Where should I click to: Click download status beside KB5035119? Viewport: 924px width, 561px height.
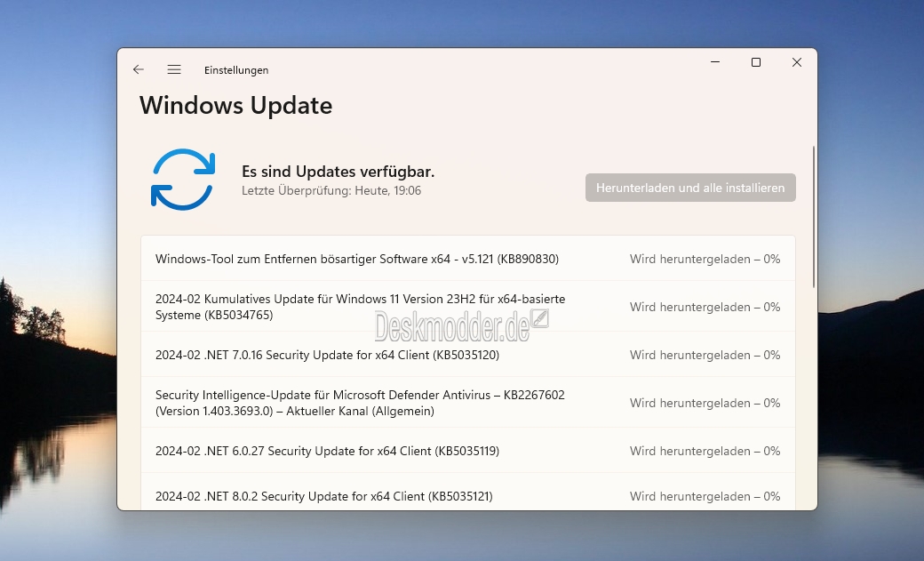[705, 451]
